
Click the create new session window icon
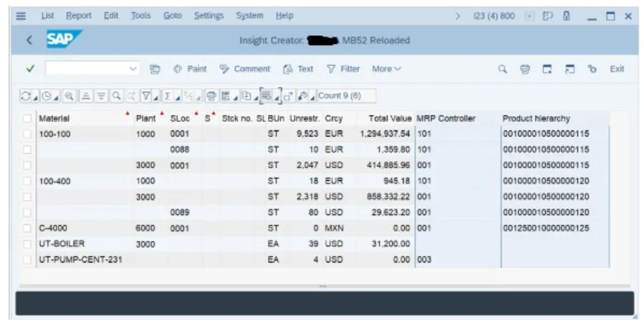(x=547, y=69)
